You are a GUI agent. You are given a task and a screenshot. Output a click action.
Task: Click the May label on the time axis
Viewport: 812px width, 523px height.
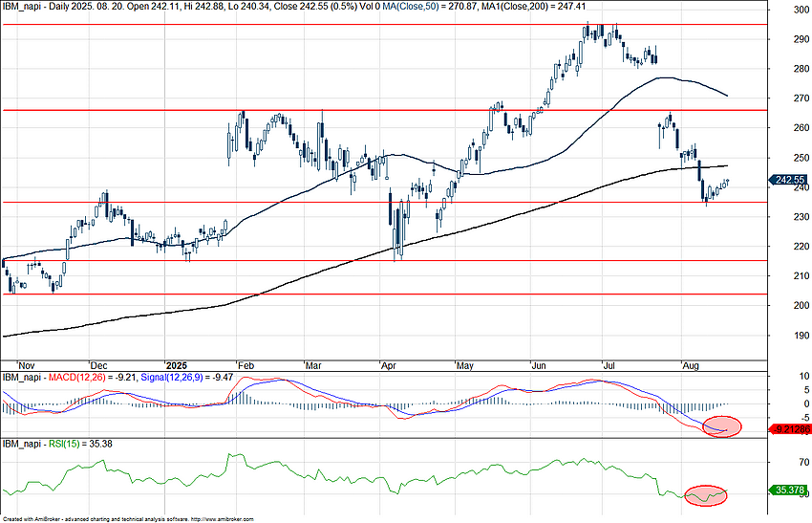click(x=465, y=366)
